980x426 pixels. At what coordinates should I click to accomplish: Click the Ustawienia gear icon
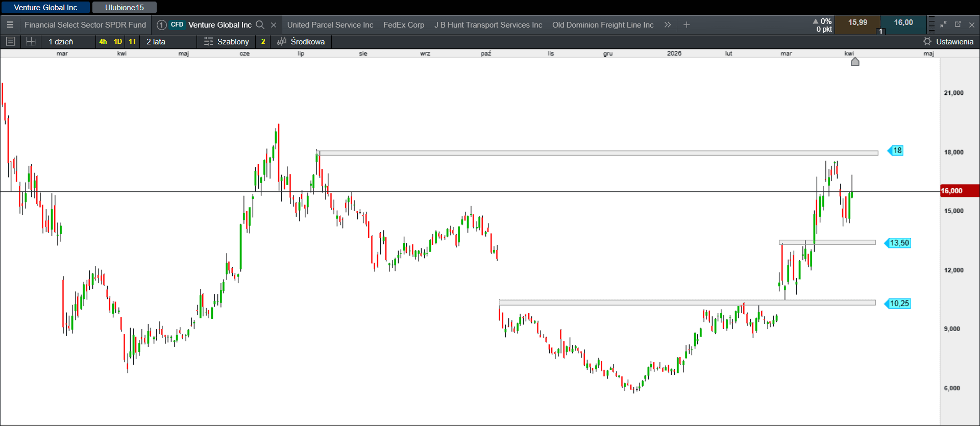927,41
